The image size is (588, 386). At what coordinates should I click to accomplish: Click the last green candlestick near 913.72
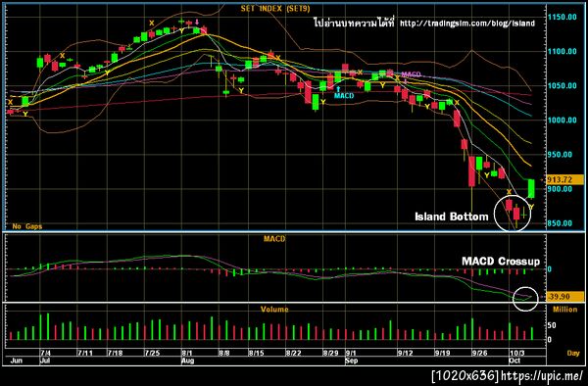click(531, 188)
